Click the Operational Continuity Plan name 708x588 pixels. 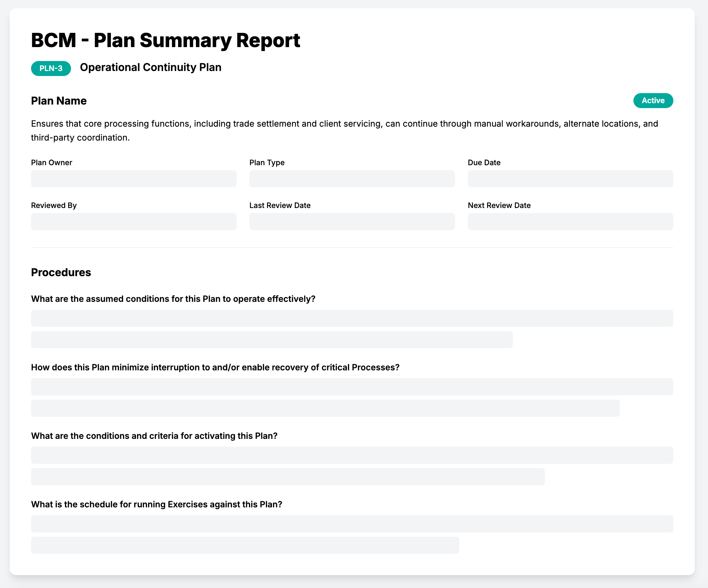pos(151,67)
